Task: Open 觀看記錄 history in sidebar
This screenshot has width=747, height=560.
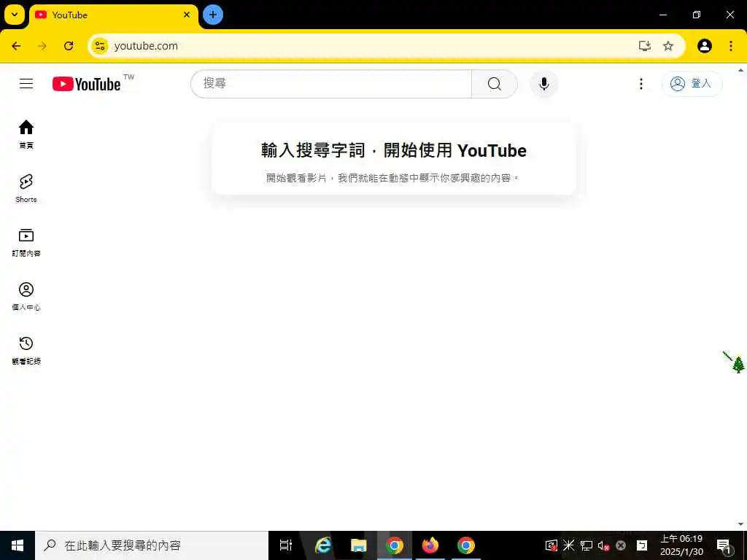Action: click(26, 349)
